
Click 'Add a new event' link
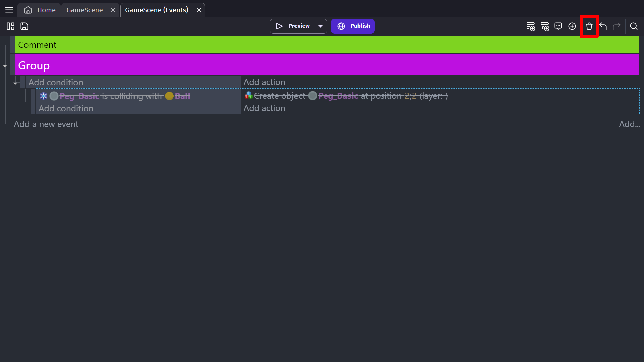click(x=46, y=124)
